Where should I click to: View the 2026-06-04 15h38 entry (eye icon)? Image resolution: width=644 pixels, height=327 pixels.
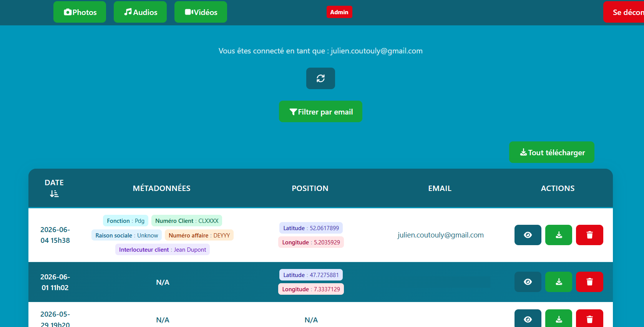pos(528,235)
